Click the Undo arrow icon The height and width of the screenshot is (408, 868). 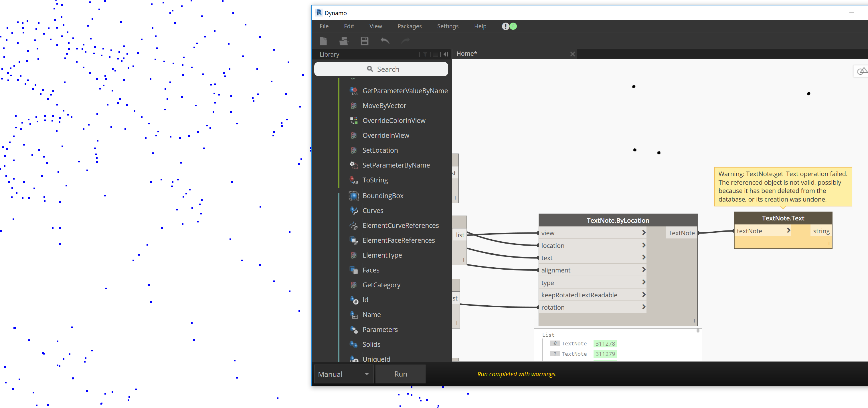385,41
